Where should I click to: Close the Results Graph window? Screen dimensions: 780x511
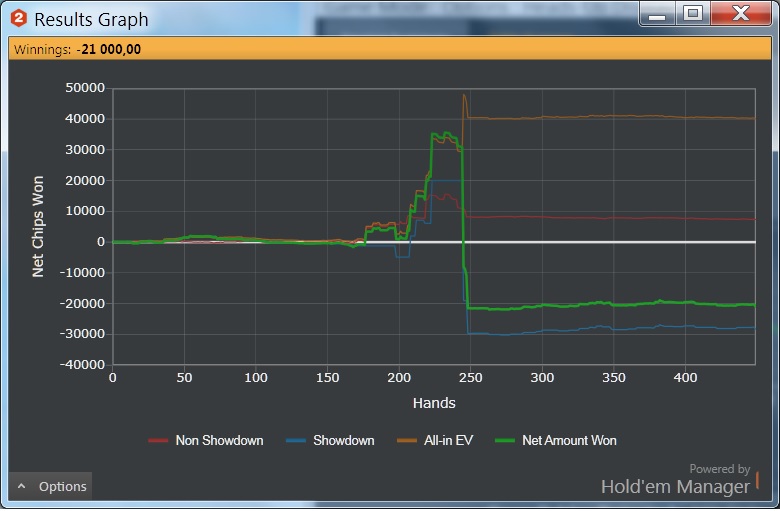pyautogui.click(x=741, y=14)
